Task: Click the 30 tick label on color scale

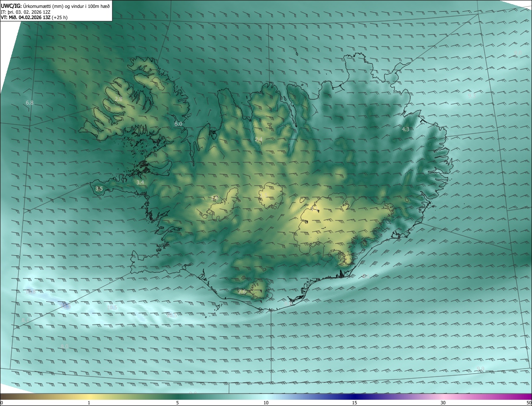Action: [443, 403]
